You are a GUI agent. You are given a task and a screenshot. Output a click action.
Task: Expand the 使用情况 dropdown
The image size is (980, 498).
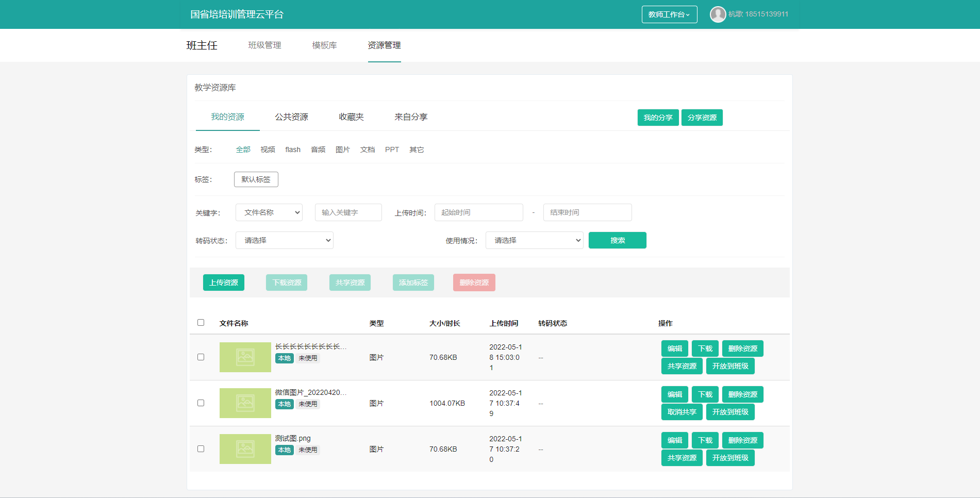click(534, 240)
